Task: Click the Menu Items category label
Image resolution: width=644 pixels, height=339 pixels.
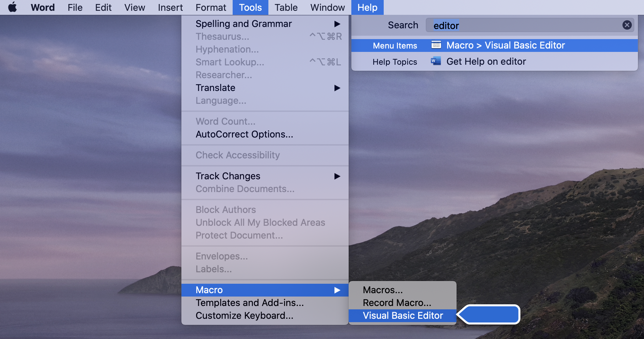Action: point(395,45)
